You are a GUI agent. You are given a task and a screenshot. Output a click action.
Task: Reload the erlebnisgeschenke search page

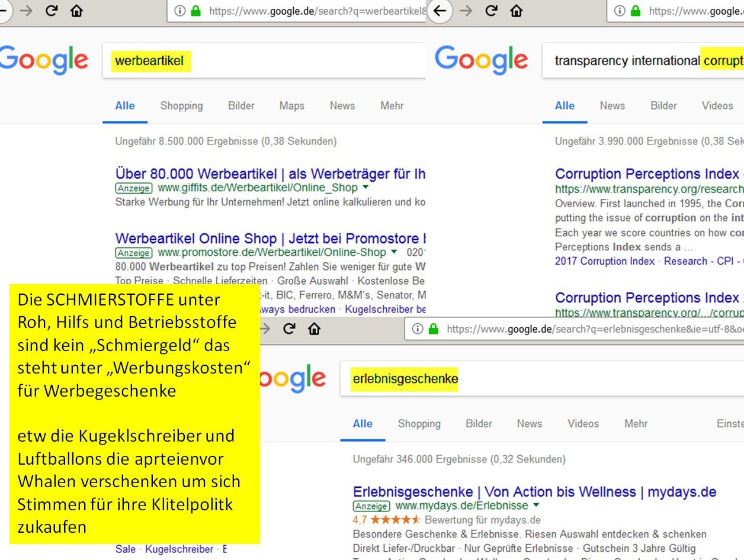[289, 329]
